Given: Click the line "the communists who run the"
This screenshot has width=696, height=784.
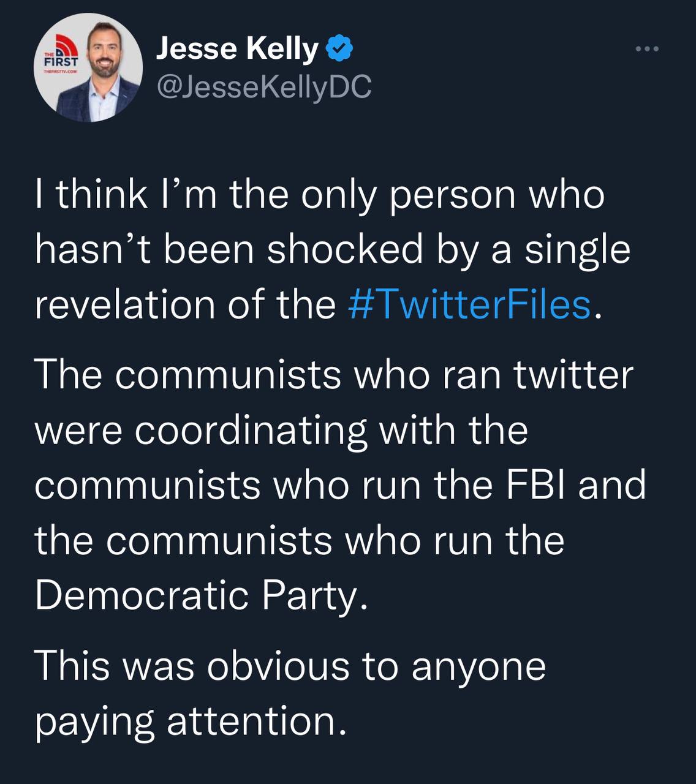Looking at the screenshot, I should (299, 540).
